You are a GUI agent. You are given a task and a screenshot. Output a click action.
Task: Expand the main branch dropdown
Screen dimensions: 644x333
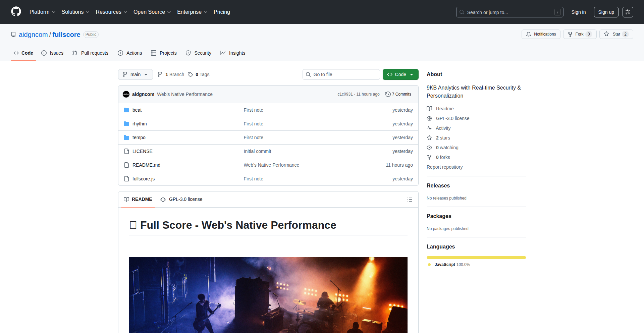[x=135, y=74]
